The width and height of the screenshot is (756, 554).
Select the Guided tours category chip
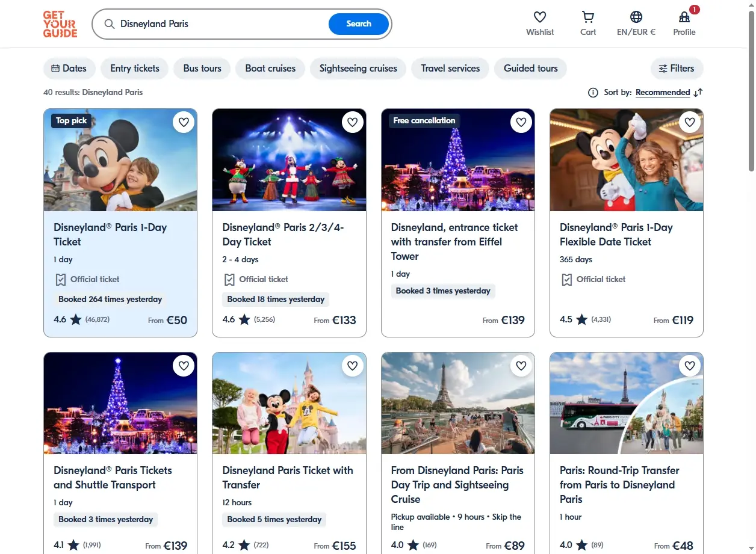531,69
